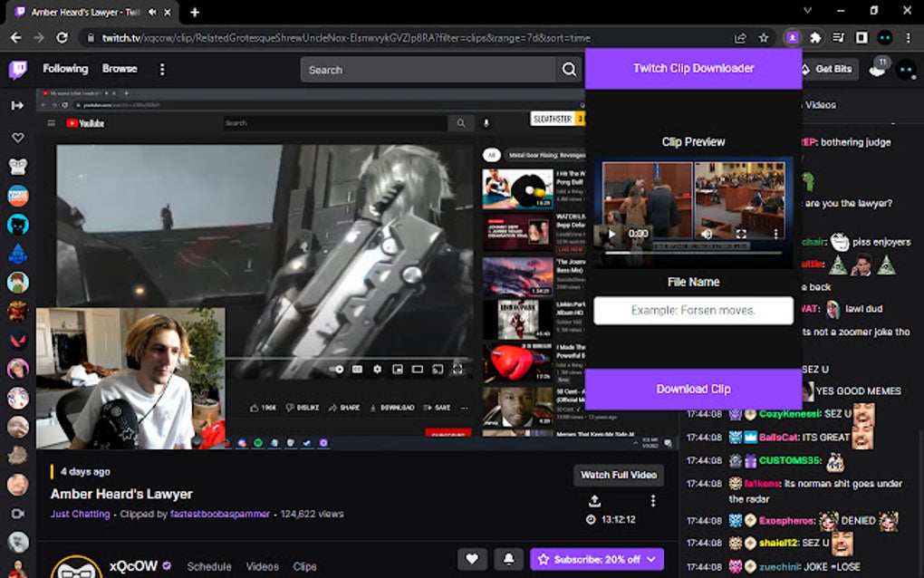Screen dimensions: 924x578
Task: Follow xQcOW using the heart toggle
Action: pyautogui.click(x=472, y=559)
